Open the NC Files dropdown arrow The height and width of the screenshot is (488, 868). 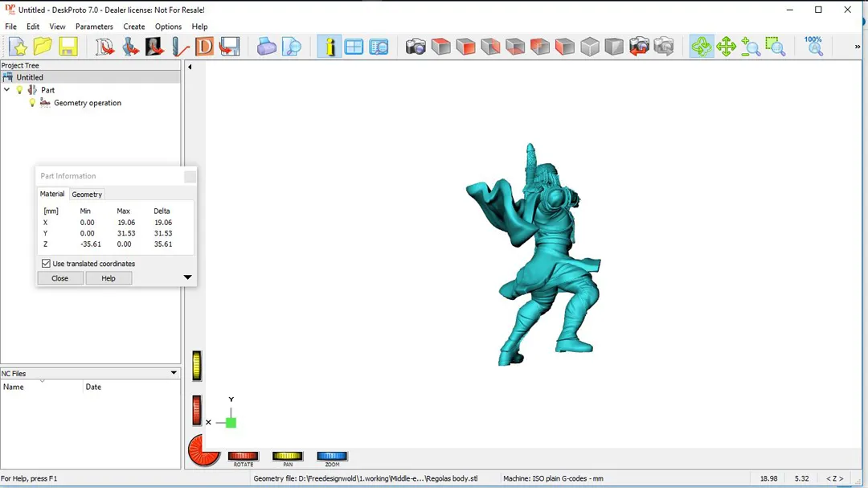pyautogui.click(x=174, y=373)
